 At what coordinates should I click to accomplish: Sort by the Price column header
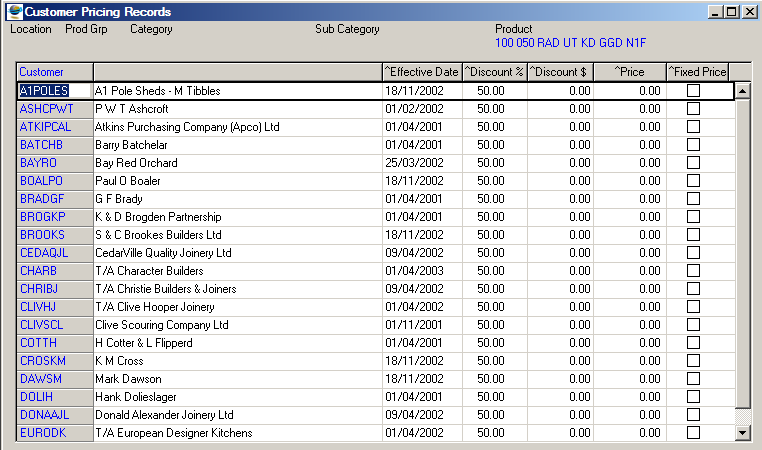(630, 72)
